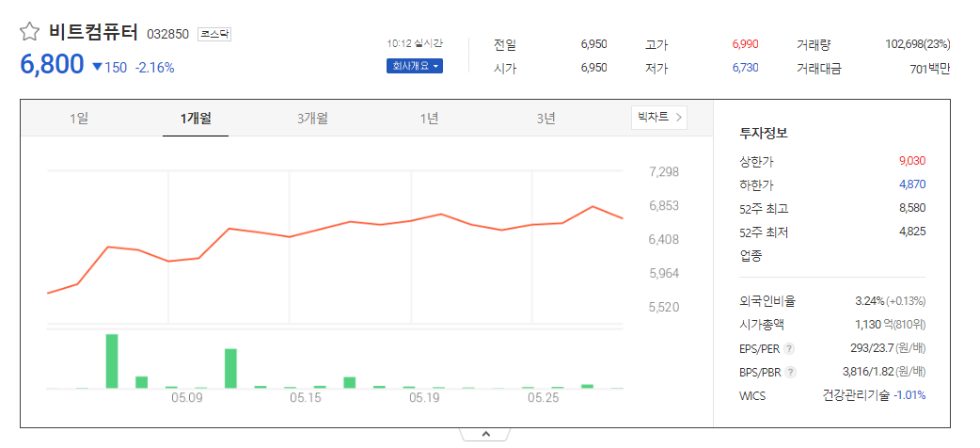Click the 하한가 value 4,870
980x448 pixels.
[x=912, y=184]
